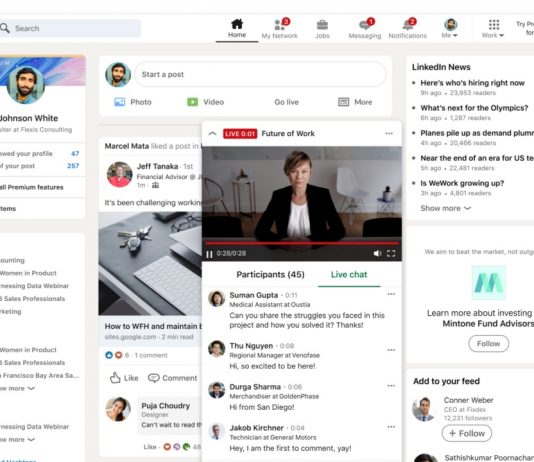Expand groups list chevron below Francisco Bay

pos(31,388)
